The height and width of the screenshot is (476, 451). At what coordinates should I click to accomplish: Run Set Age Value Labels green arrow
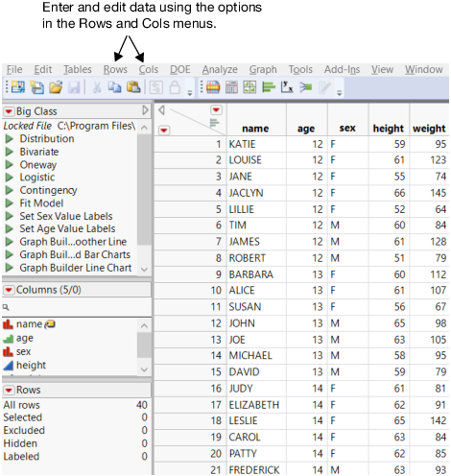10,228
